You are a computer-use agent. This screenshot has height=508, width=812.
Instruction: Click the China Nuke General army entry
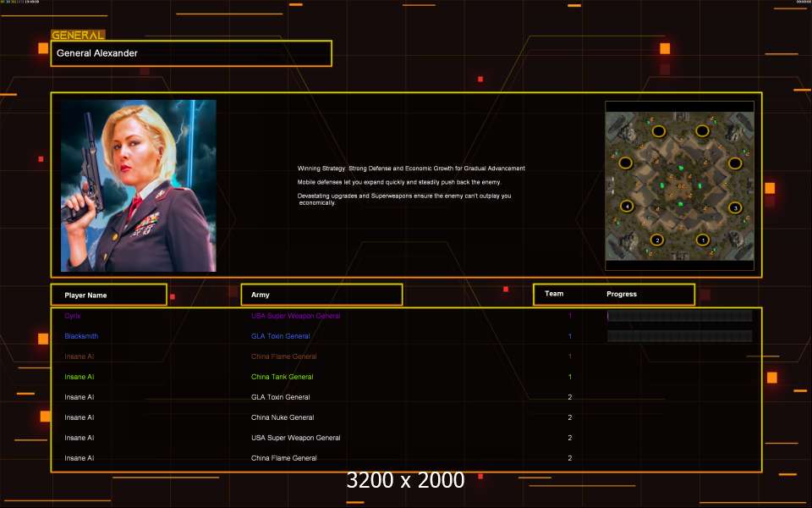click(283, 417)
